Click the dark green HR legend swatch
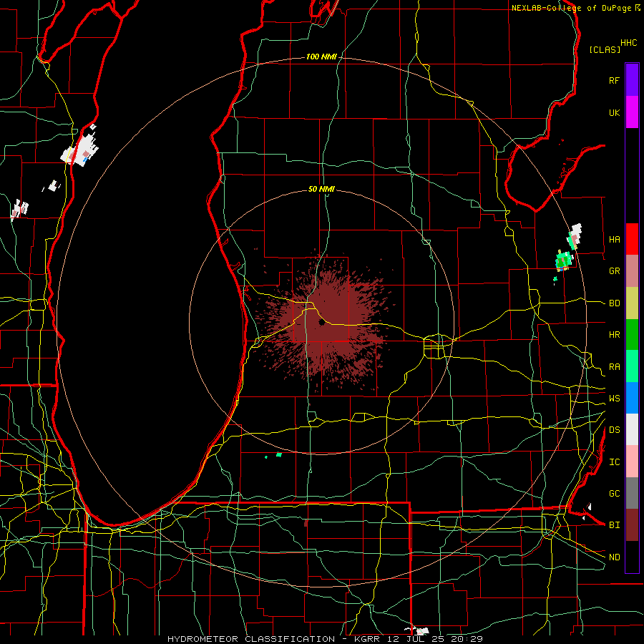644x644 pixels. (x=632, y=335)
